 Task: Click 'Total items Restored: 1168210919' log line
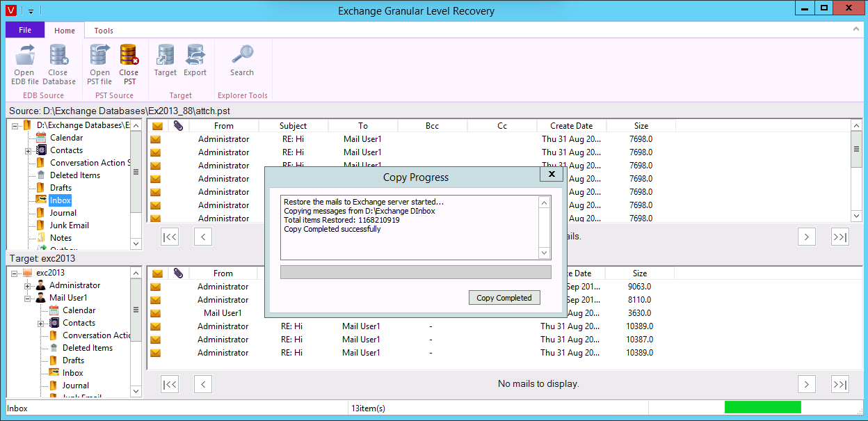tap(341, 220)
